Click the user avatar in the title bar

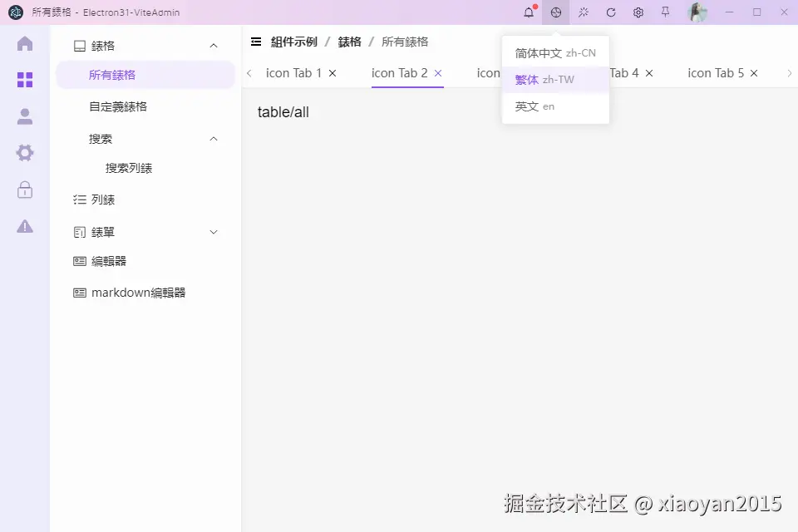pyautogui.click(x=697, y=12)
